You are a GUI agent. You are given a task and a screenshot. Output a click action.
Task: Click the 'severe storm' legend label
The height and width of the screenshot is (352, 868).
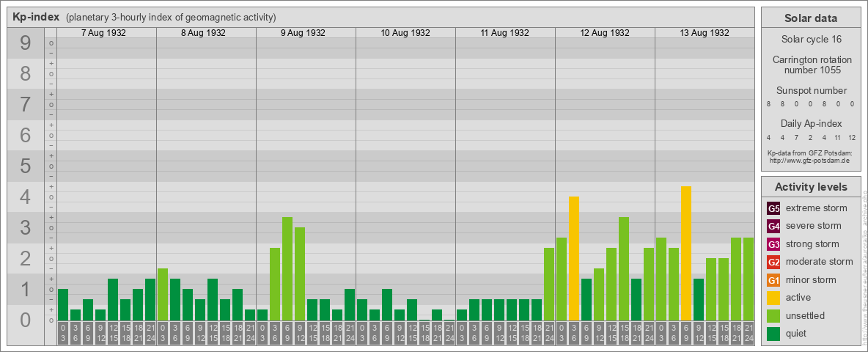(813, 226)
